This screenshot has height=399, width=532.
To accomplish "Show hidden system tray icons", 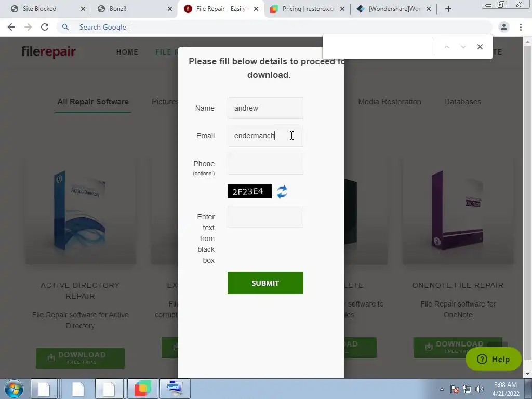I will 442,389.
